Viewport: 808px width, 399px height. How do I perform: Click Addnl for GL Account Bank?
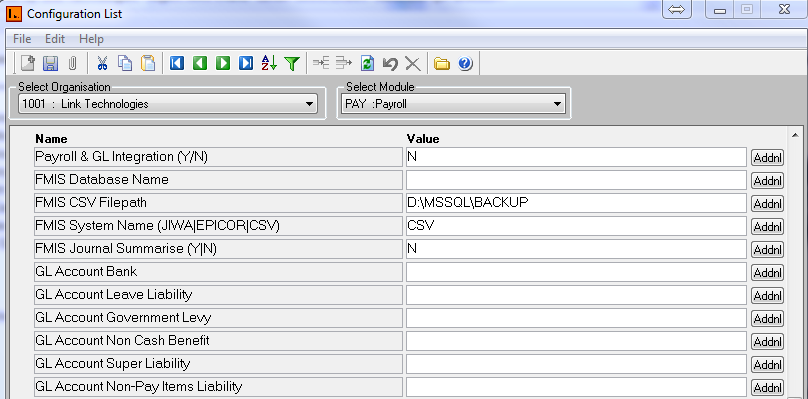coord(767,272)
